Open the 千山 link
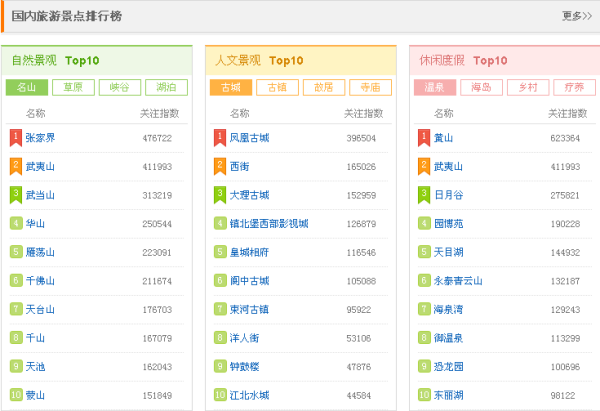 35,338
